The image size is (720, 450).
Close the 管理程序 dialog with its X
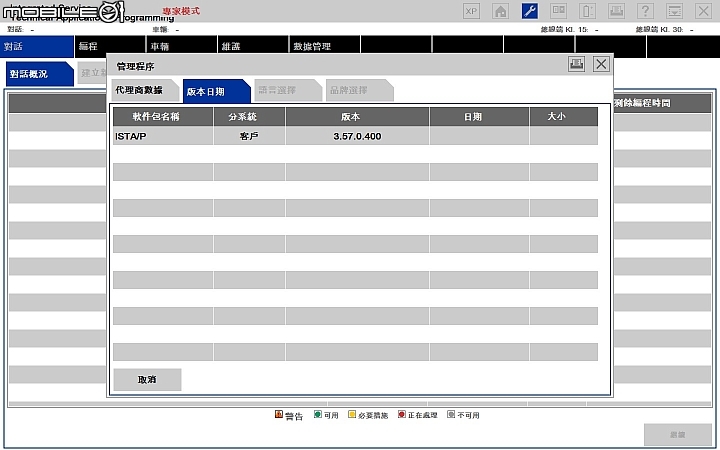click(601, 64)
